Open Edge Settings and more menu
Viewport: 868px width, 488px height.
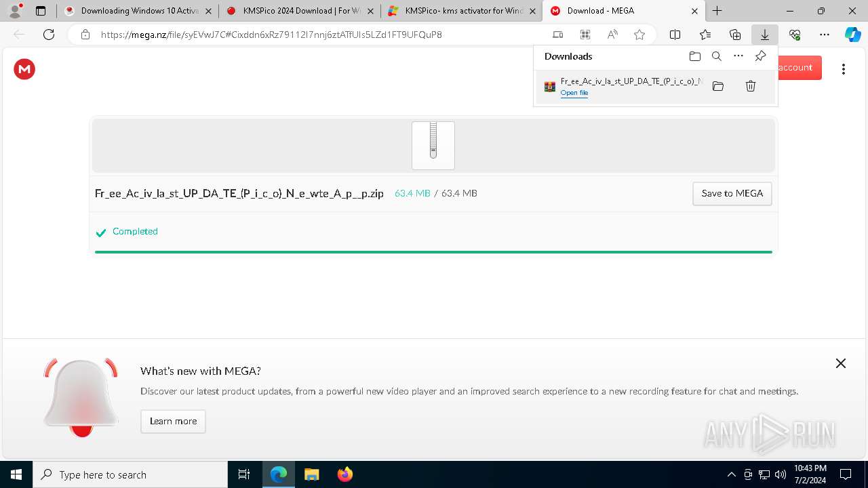825,35
